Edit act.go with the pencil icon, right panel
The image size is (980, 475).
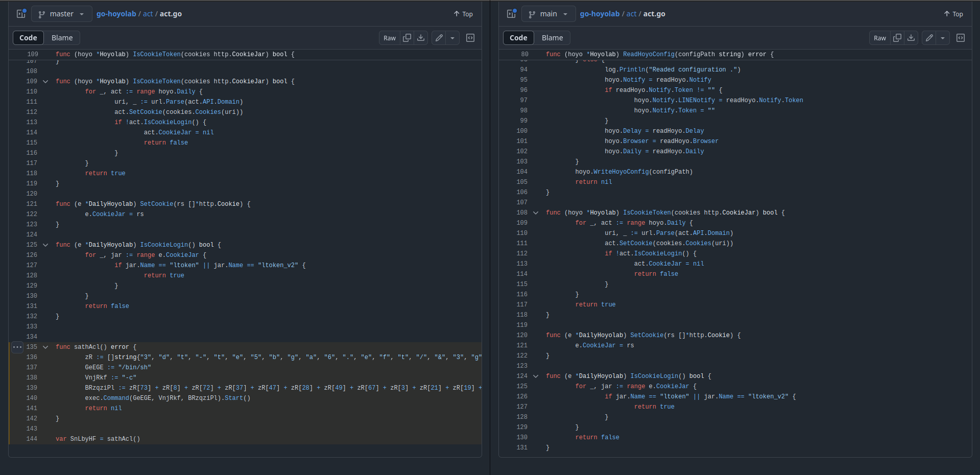928,38
